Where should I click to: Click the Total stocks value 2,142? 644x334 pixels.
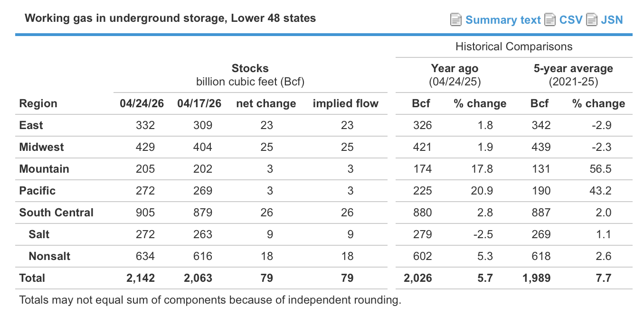tap(141, 278)
